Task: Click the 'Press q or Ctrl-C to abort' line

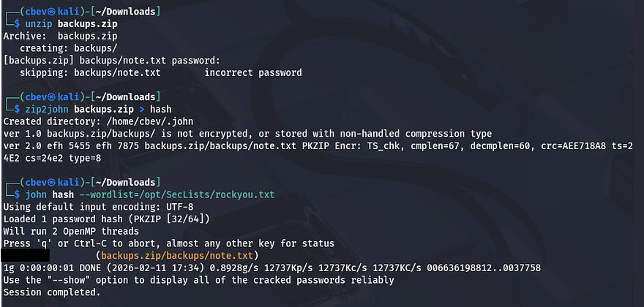Action: (x=168, y=243)
